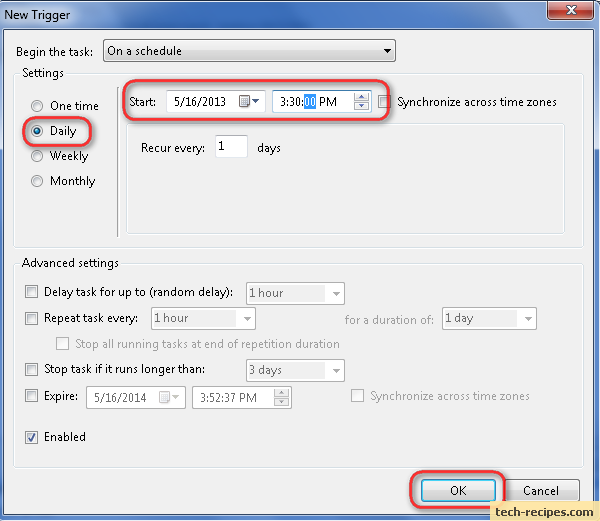Image resolution: width=600 pixels, height=521 pixels.
Task: Click the Recur every days input field
Action: click(231, 146)
